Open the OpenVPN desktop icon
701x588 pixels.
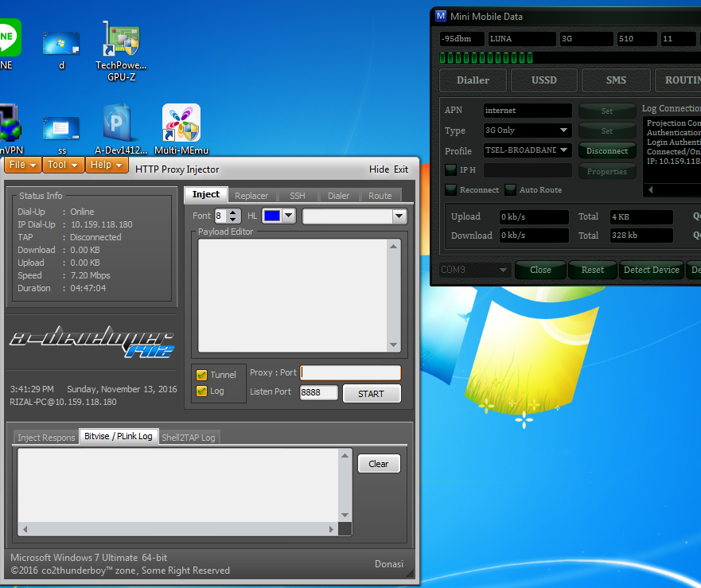[10, 130]
